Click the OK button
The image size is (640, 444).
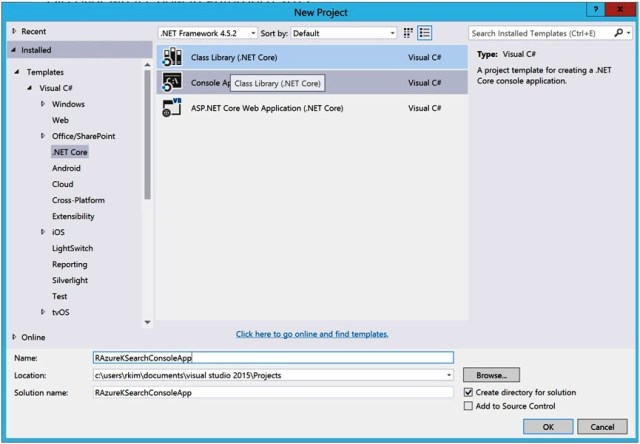pyautogui.click(x=548, y=426)
